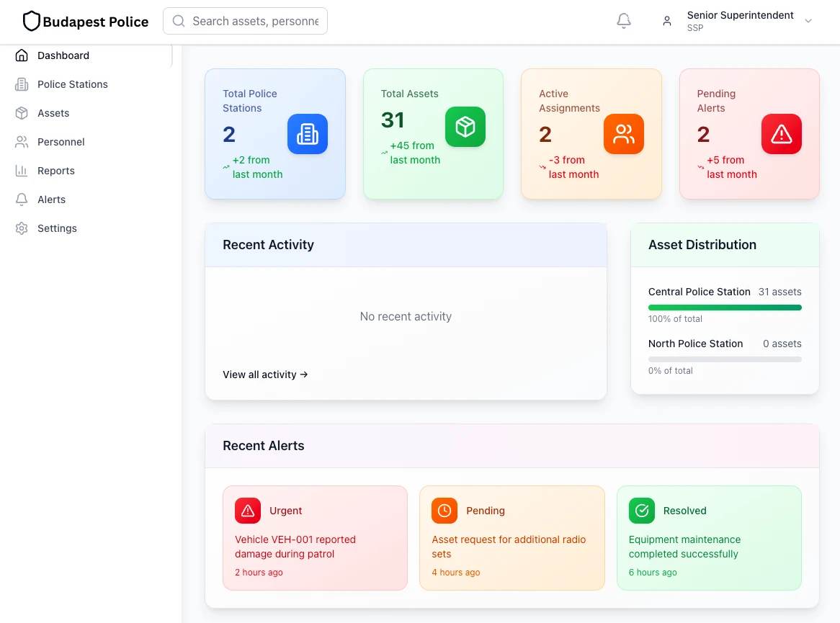Click the '2 hours ago' timestamp
This screenshot has height=623, width=840.
[x=259, y=572]
